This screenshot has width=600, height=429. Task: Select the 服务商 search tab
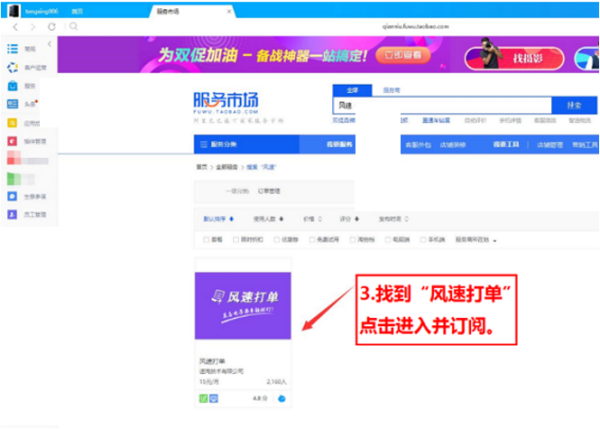coord(391,90)
